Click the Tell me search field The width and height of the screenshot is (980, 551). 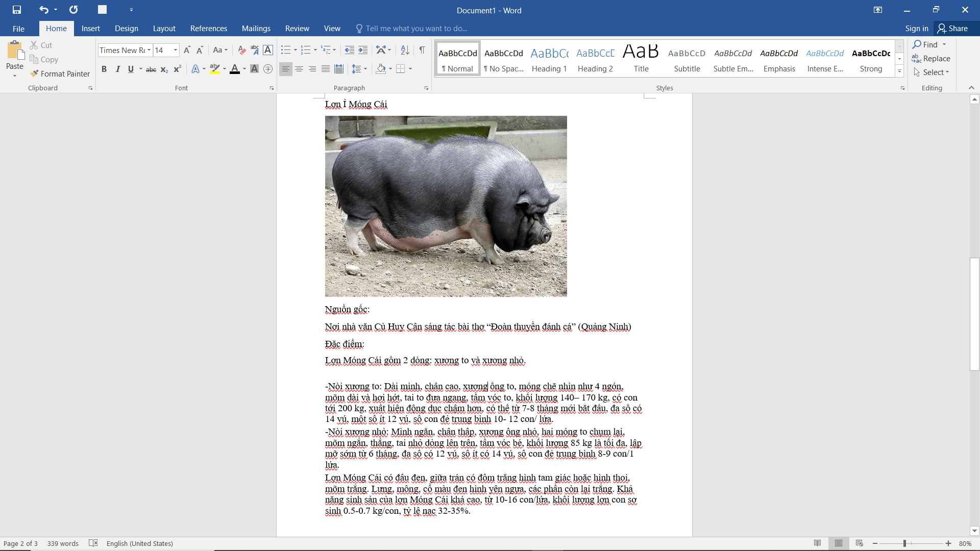click(416, 29)
